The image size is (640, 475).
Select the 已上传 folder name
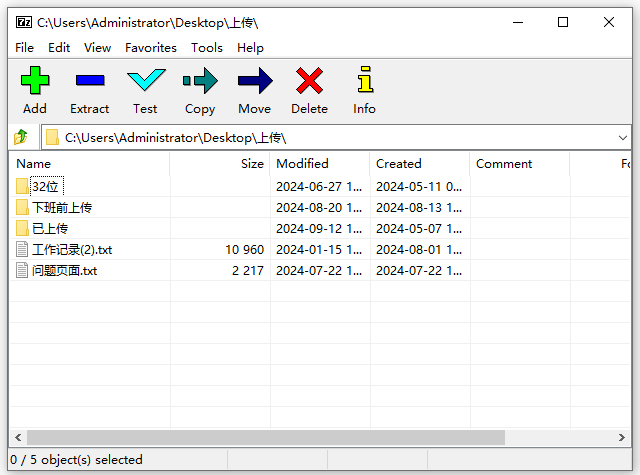(50, 229)
